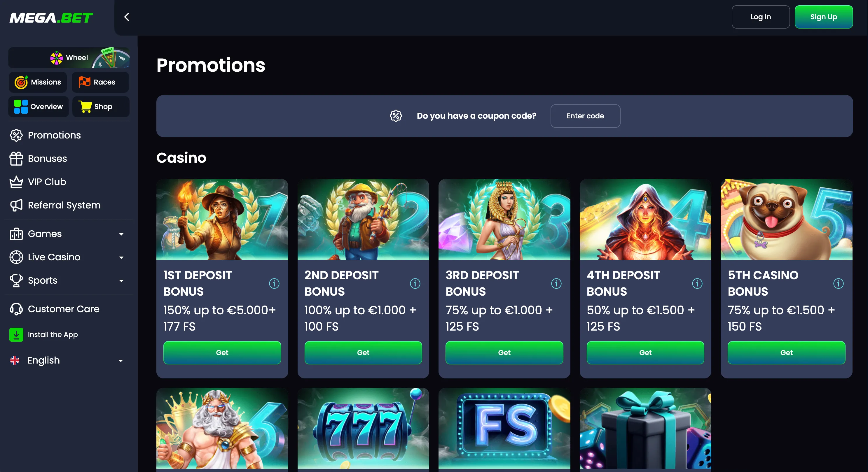The image size is (868, 472).
Task: Collapse sidebar with the back chevron
Action: (127, 17)
